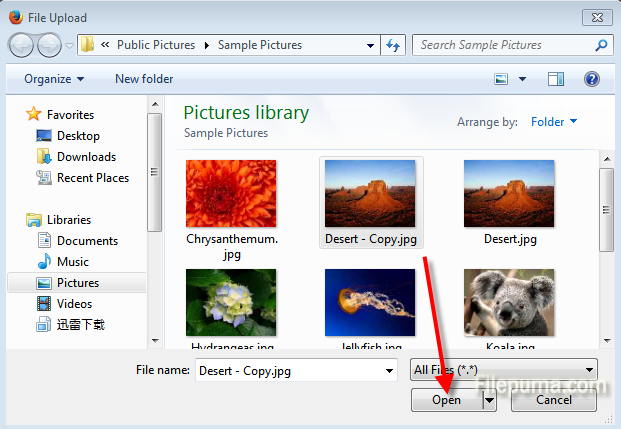621x429 pixels.
Task: Click the Documents library icon
Action: pos(44,240)
